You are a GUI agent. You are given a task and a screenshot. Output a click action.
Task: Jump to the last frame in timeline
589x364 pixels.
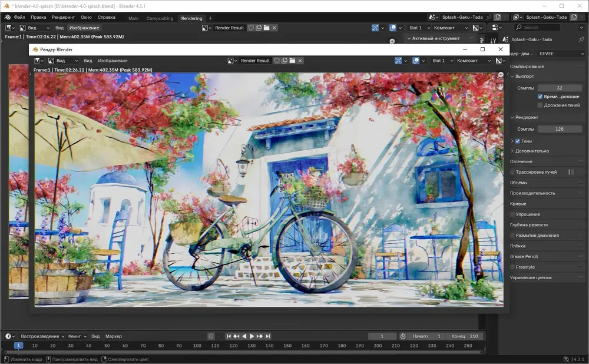coord(268,336)
